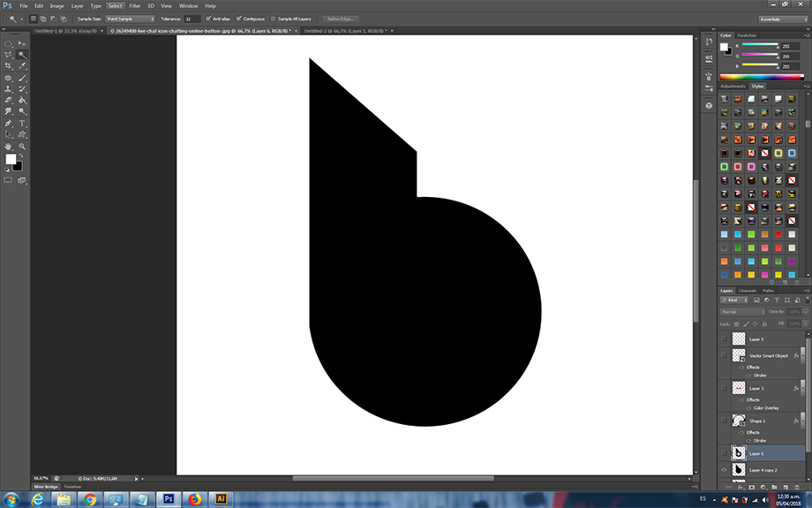Hide the Layer 4 copy 2 layer
Image resolution: width=812 pixels, height=508 pixels.
726,470
